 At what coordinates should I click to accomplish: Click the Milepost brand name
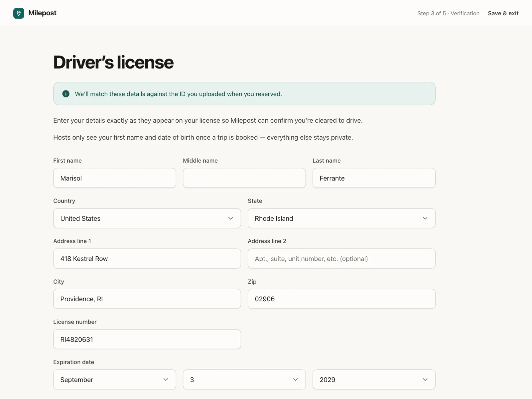42,13
